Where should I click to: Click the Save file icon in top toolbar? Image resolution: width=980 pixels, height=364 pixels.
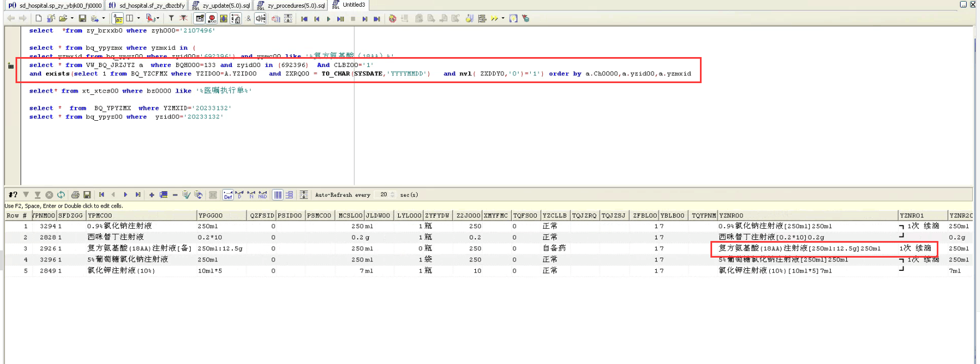click(82, 19)
